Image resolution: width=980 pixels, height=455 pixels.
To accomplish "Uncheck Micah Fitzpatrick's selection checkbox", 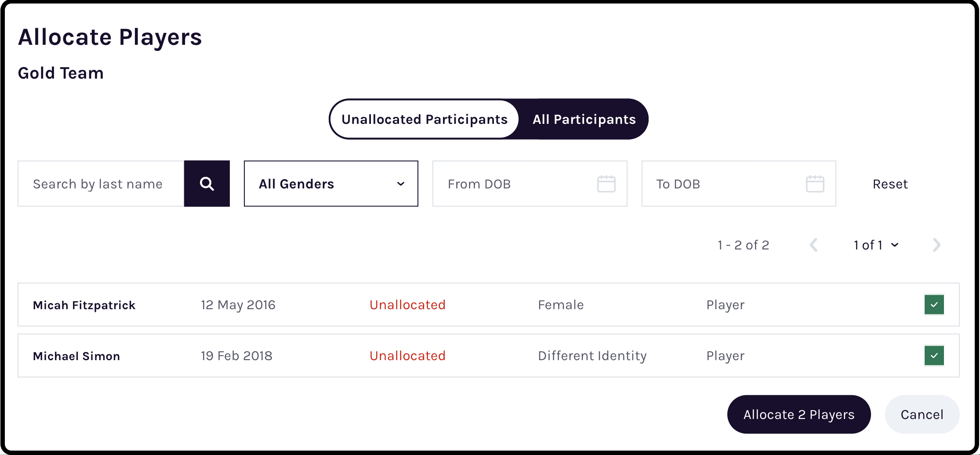I will 934,305.
